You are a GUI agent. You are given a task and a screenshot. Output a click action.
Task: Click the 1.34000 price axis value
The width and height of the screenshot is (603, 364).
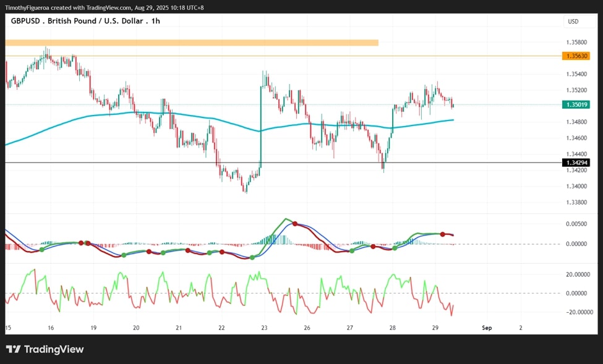[576, 187]
